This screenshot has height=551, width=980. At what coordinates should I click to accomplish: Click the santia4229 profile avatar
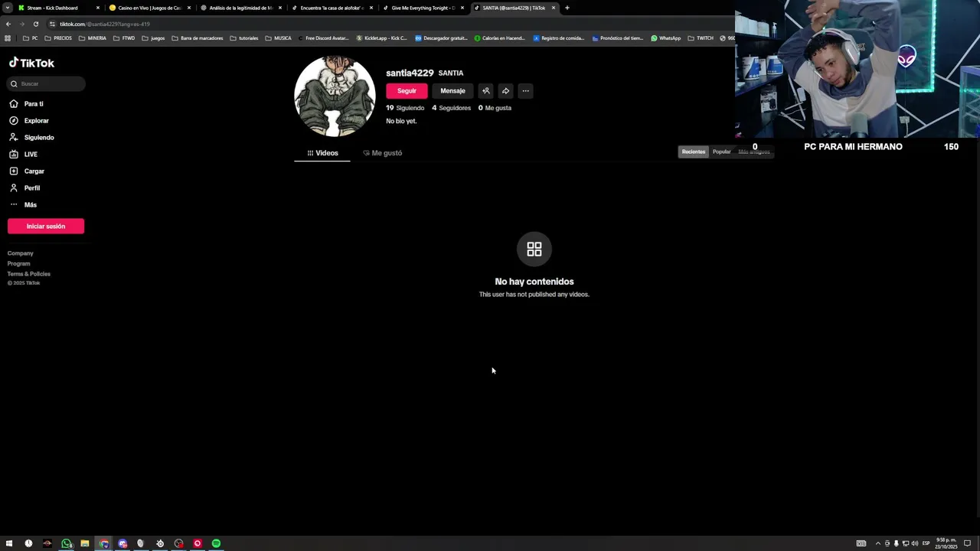335,96
